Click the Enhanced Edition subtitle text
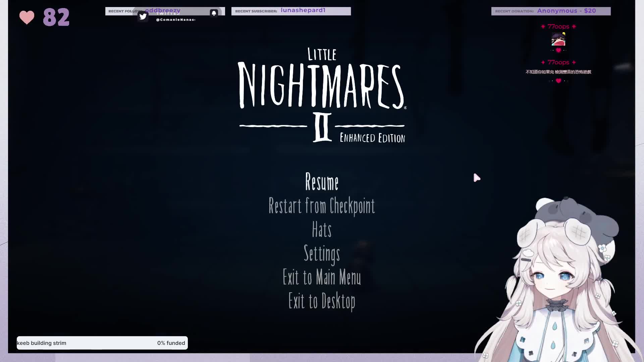 point(372,138)
